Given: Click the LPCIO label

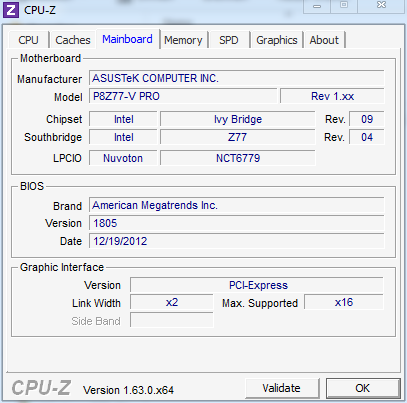Looking at the screenshot, I should coord(67,158).
